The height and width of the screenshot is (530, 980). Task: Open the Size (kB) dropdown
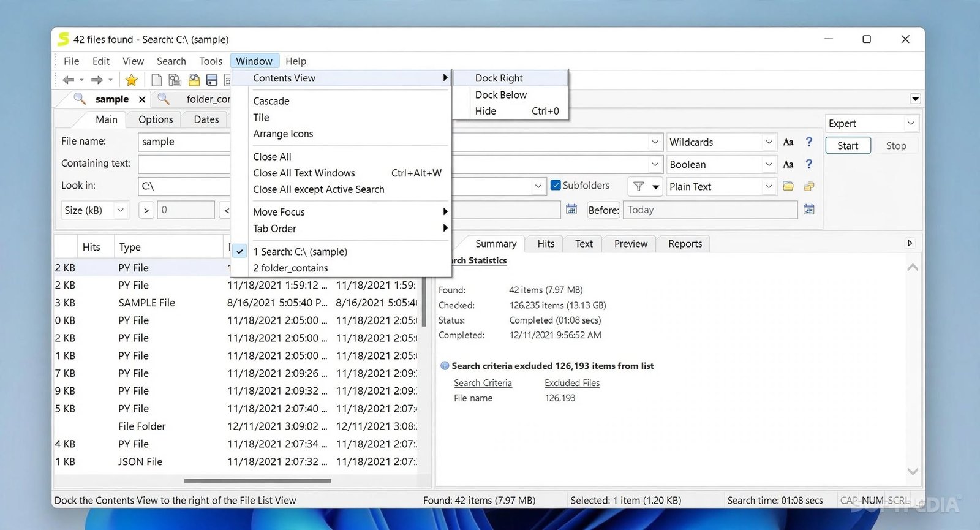[x=121, y=210]
